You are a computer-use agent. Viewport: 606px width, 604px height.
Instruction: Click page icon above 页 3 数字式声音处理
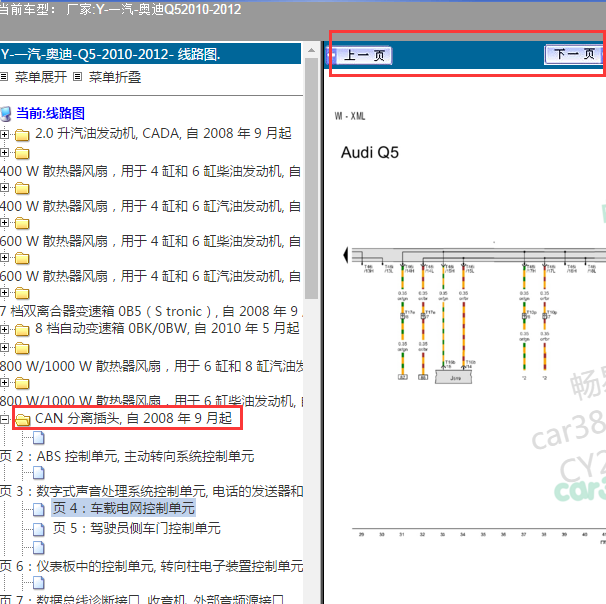click(x=39, y=472)
